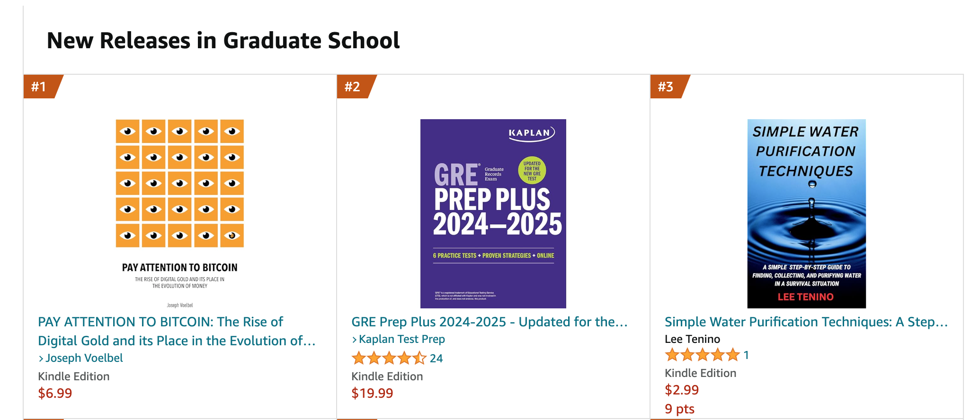Click the New Releases in Graduate School heading
980x420 pixels.
coord(223,41)
